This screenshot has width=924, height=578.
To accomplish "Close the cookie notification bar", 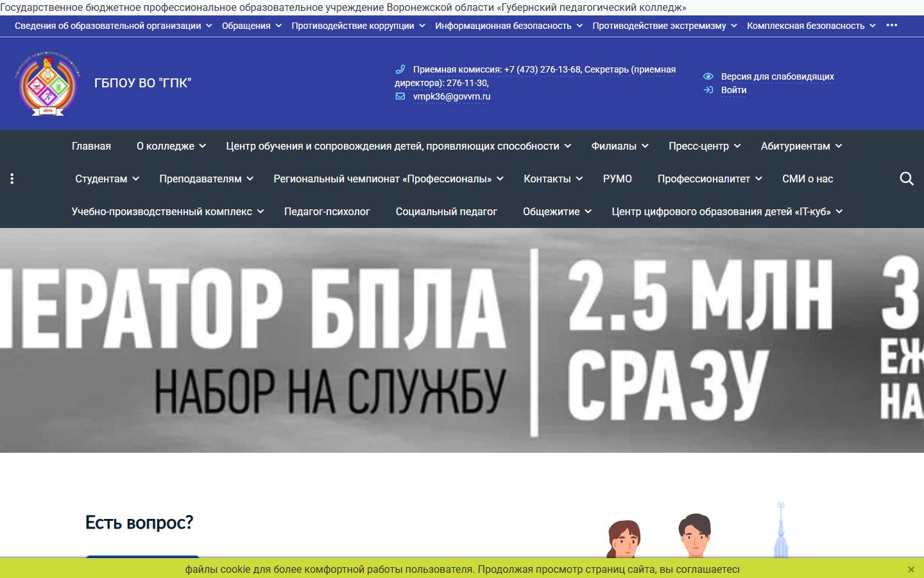I will pyautogui.click(x=911, y=569).
